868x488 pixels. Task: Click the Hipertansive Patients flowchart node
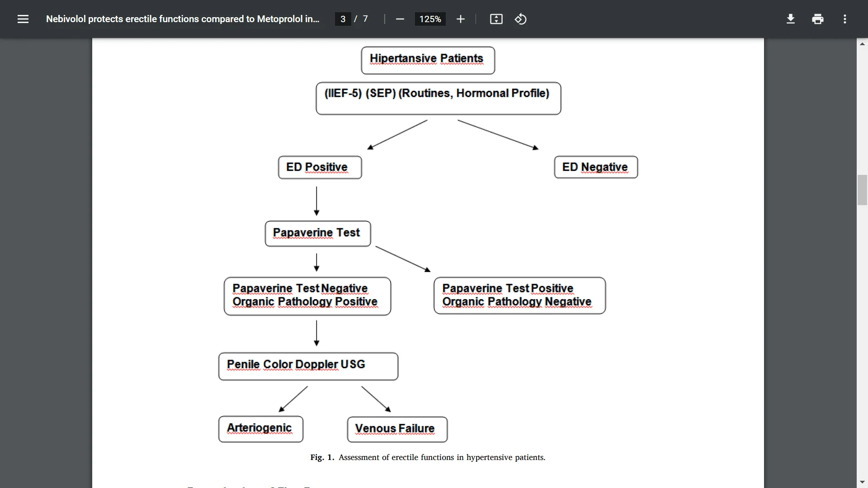(x=427, y=59)
